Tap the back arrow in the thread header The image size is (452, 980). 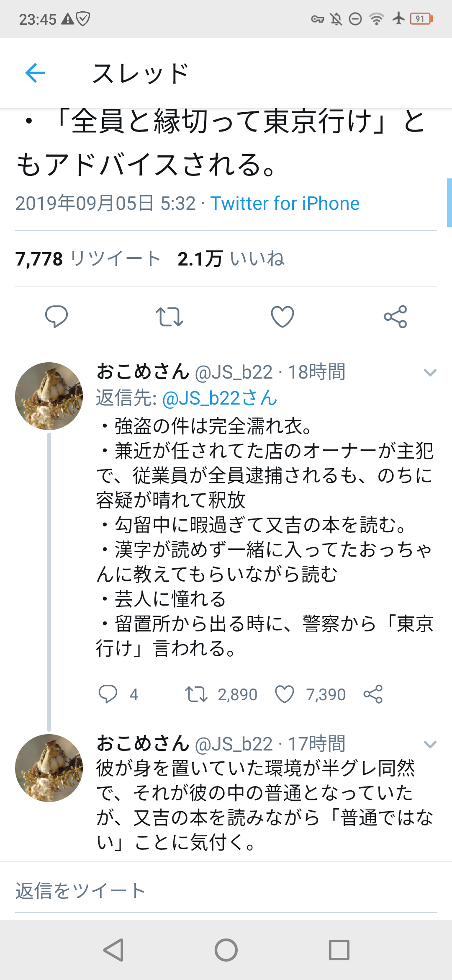tap(35, 73)
